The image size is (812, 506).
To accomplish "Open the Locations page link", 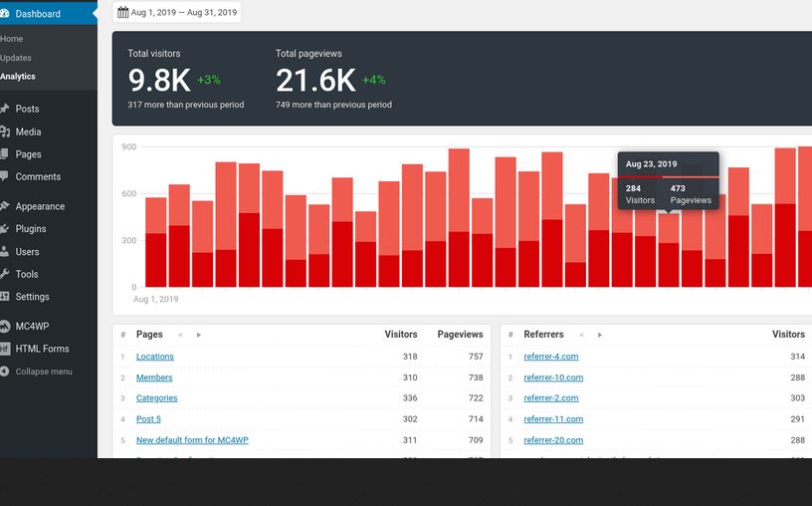I will (154, 357).
